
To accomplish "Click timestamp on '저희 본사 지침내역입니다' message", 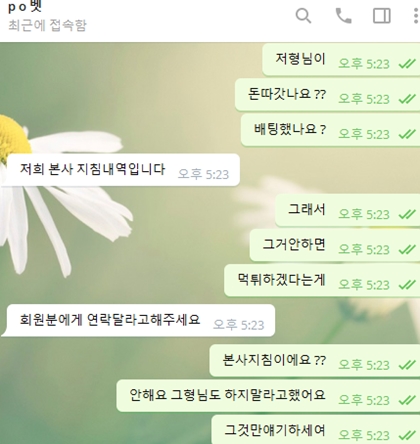I will [203, 174].
